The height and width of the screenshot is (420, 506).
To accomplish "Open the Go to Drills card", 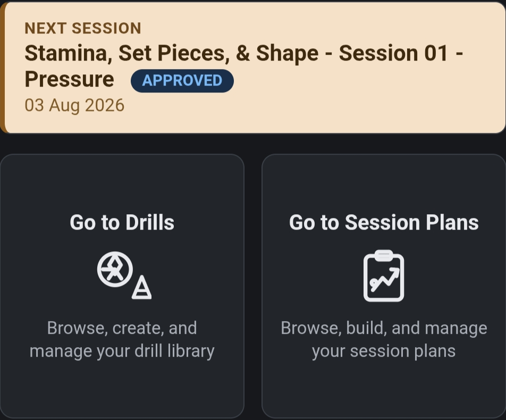I will pyautogui.click(x=122, y=286).
